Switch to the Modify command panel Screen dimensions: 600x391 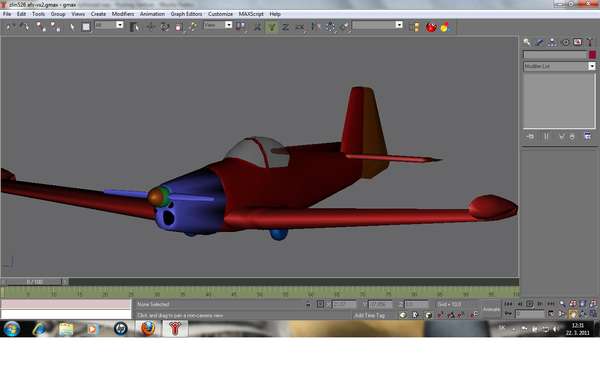click(x=539, y=42)
